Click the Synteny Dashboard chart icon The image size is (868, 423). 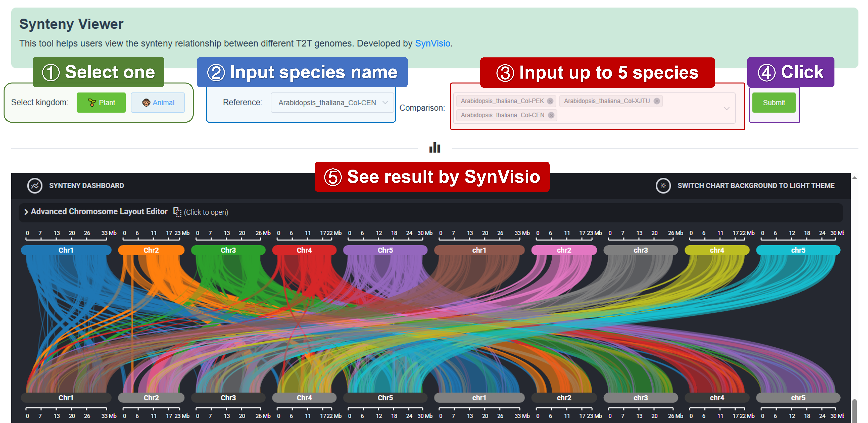click(35, 186)
